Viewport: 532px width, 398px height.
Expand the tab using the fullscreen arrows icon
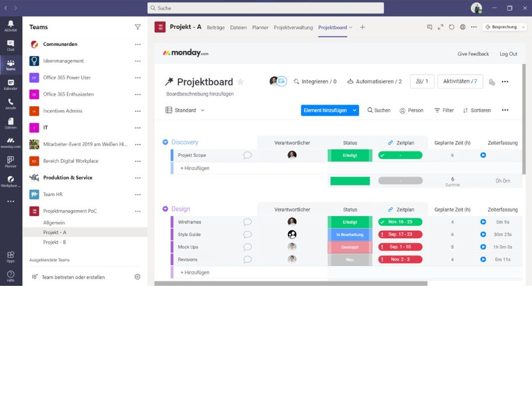440,27
